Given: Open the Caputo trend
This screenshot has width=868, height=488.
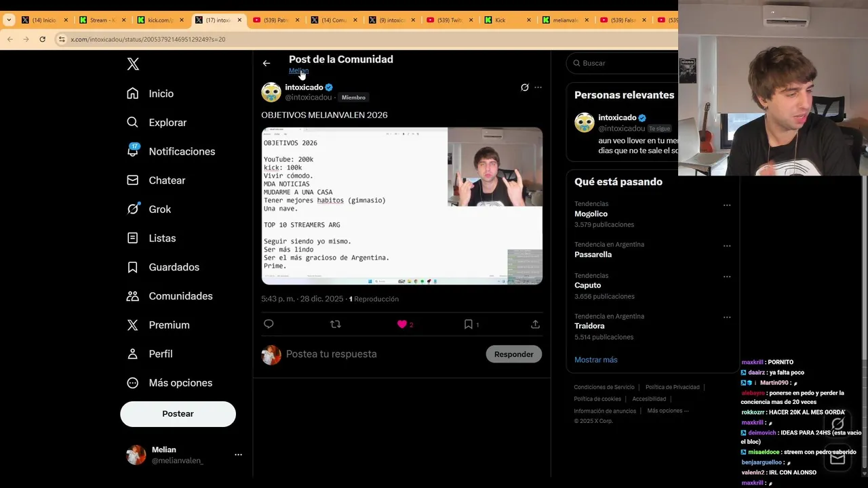Looking at the screenshot, I should point(587,285).
